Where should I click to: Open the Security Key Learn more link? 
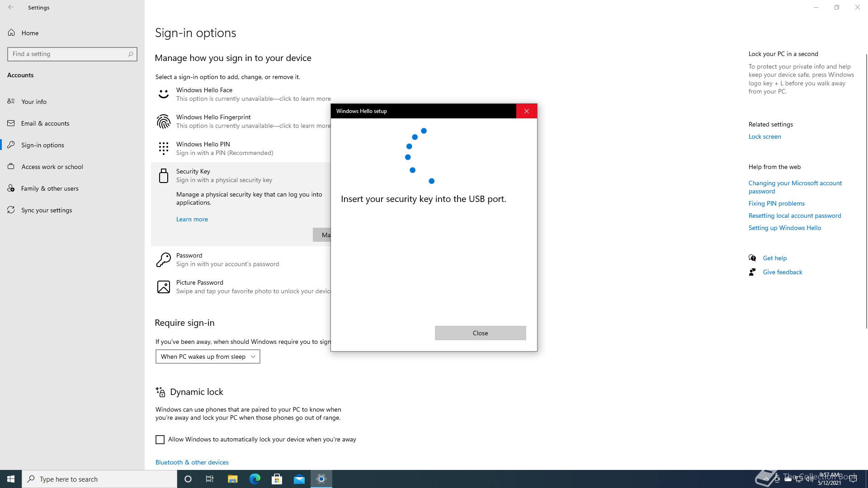pos(192,220)
